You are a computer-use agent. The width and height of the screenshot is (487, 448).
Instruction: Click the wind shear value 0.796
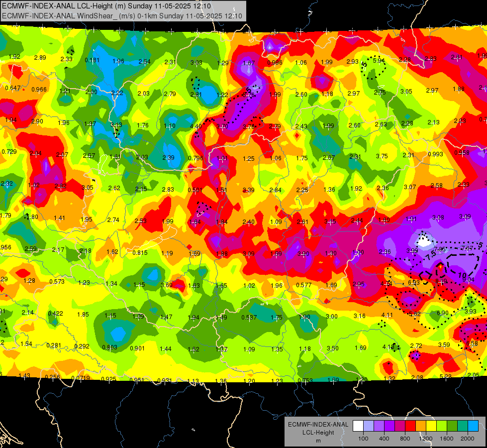195,158
